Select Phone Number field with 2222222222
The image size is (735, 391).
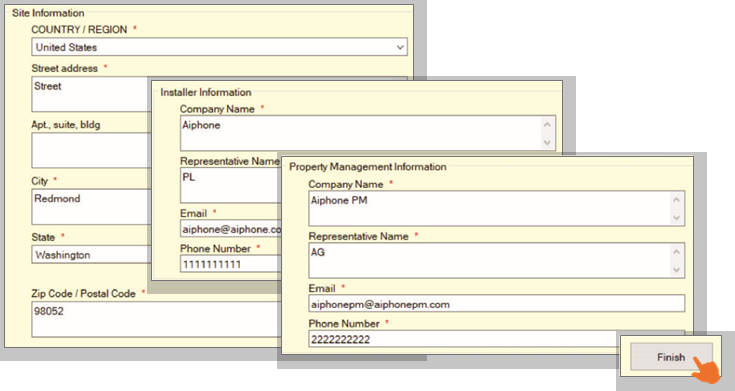coord(464,339)
